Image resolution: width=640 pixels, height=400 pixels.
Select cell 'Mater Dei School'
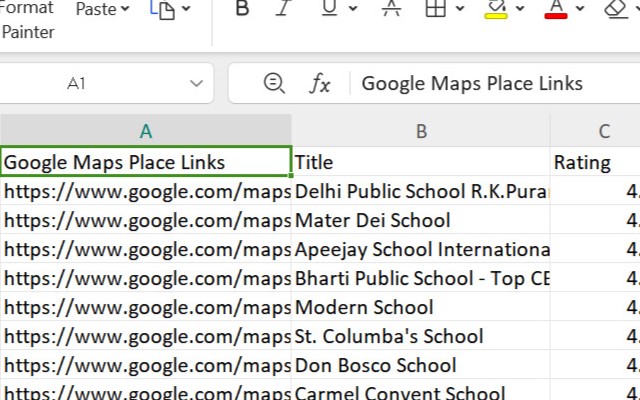coord(421,220)
